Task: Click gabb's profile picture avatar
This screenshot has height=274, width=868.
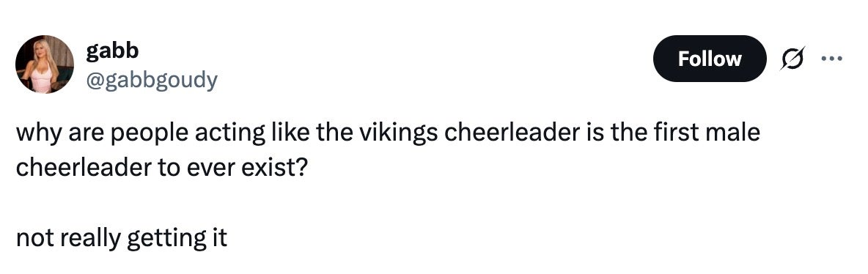Action: [x=44, y=64]
